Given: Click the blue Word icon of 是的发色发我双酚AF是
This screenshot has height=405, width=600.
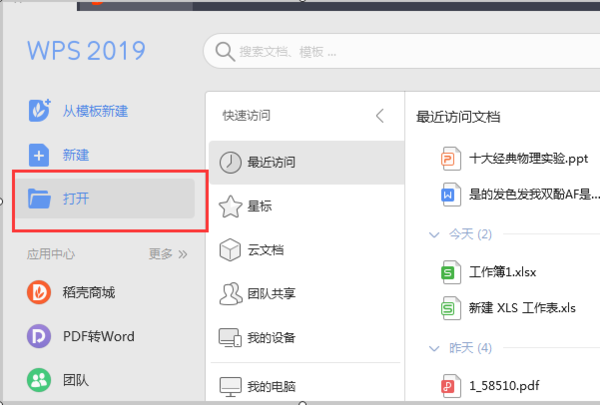Looking at the screenshot, I should click(x=449, y=194).
